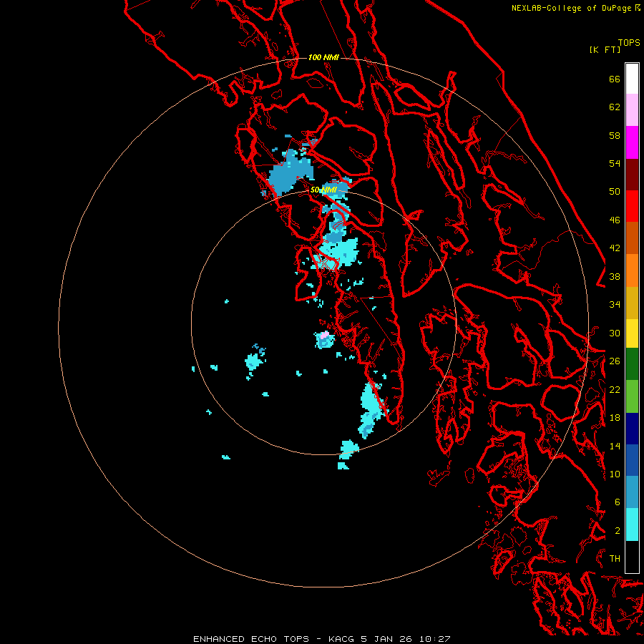Click the legend value 10
The width and height of the screenshot is (644, 644).
(x=615, y=474)
